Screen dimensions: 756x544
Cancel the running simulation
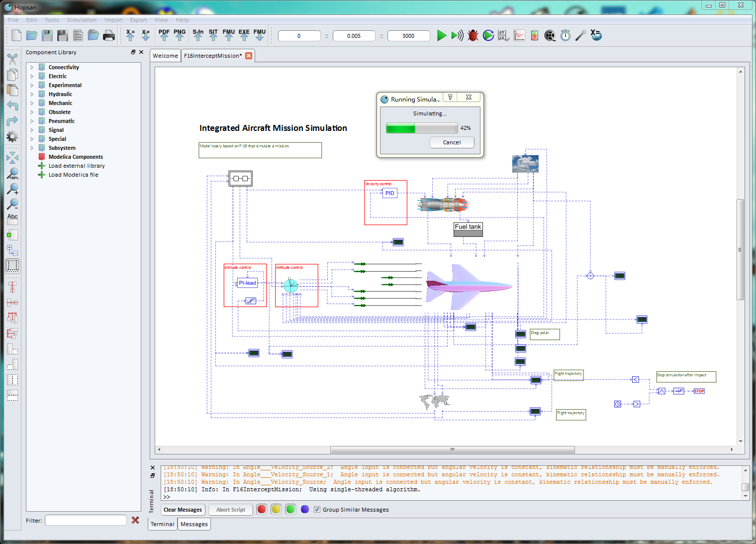(452, 142)
